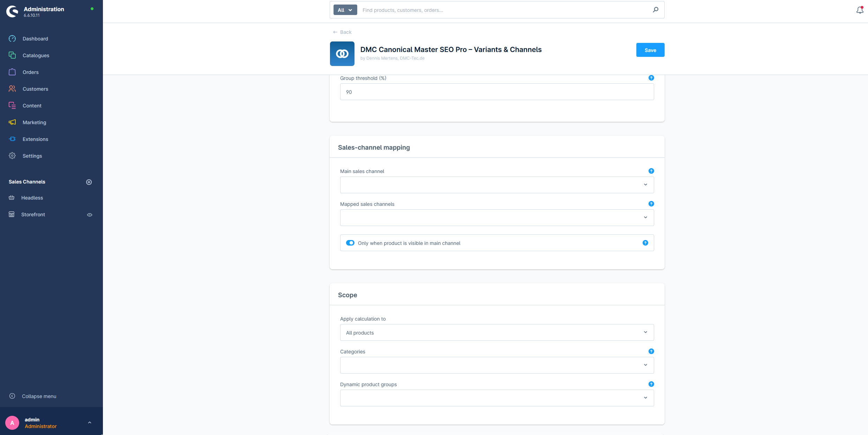This screenshot has height=435, width=868.
Task: Open help for Mapped sales channels
Action: (651, 204)
